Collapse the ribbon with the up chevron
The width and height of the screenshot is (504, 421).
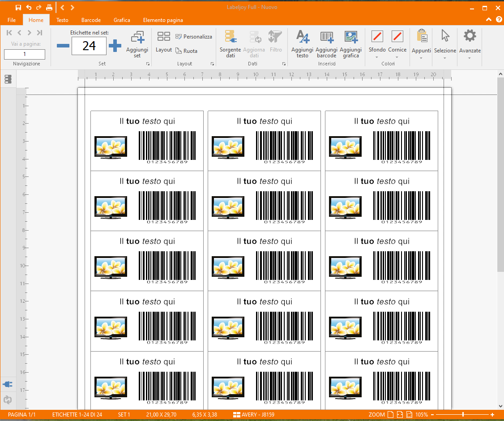489,20
